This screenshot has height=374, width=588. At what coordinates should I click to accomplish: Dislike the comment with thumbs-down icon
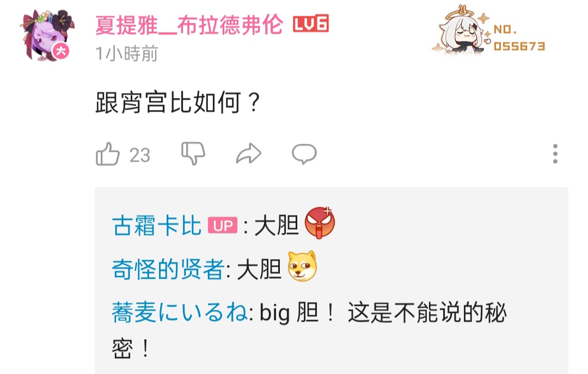coord(193,154)
